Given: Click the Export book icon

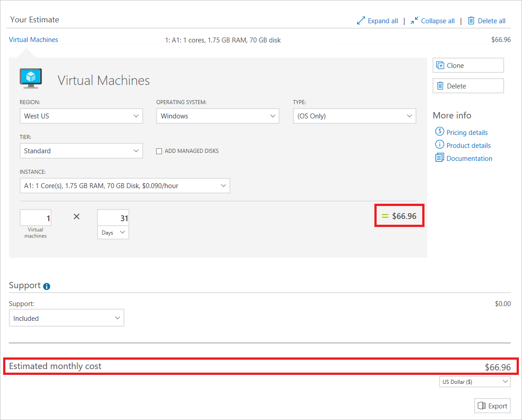Looking at the screenshot, I should [x=481, y=405].
